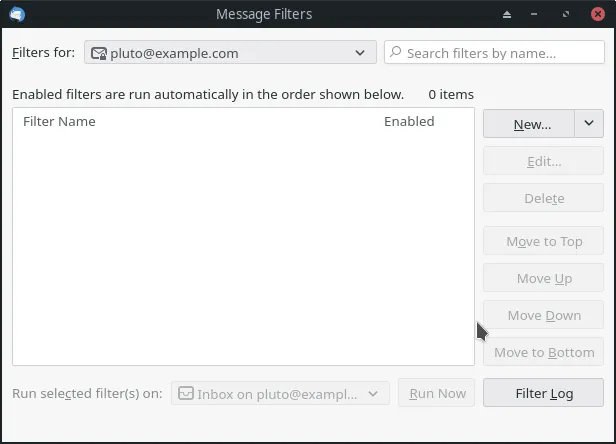Click the Edit... button
Viewport: 616px width, 444px height.
pos(544,161)
